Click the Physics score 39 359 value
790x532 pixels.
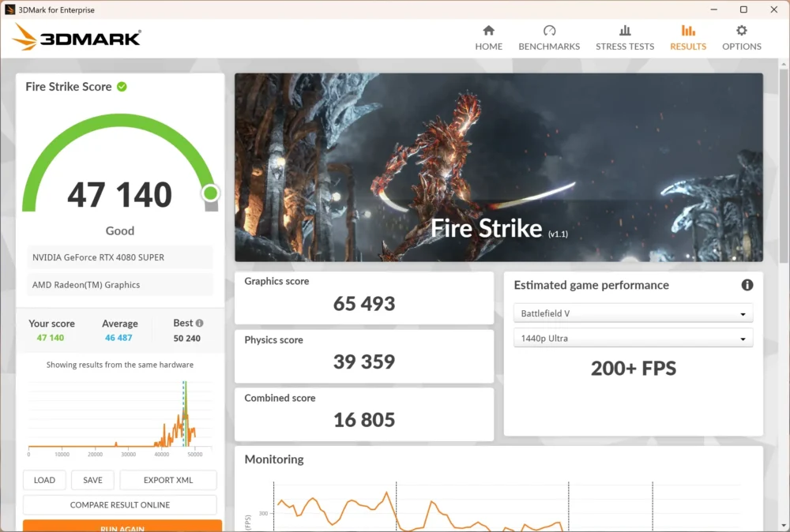363,362
